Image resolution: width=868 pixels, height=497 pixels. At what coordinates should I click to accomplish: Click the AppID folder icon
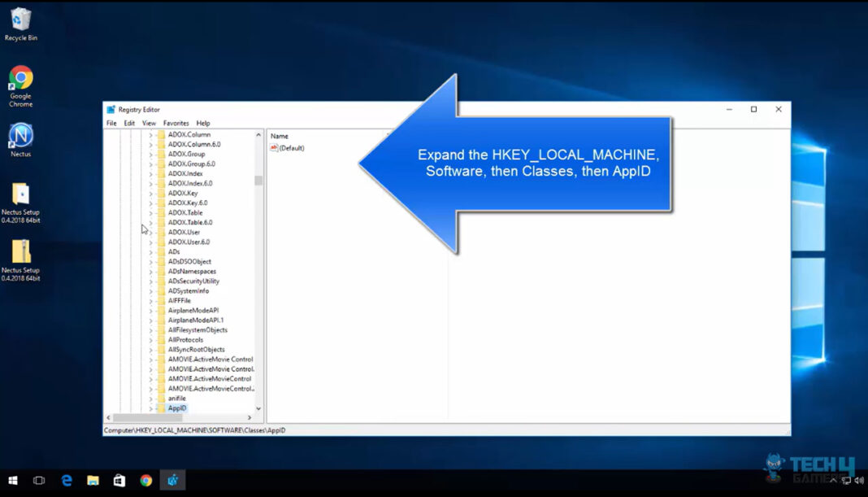[161, 408]
